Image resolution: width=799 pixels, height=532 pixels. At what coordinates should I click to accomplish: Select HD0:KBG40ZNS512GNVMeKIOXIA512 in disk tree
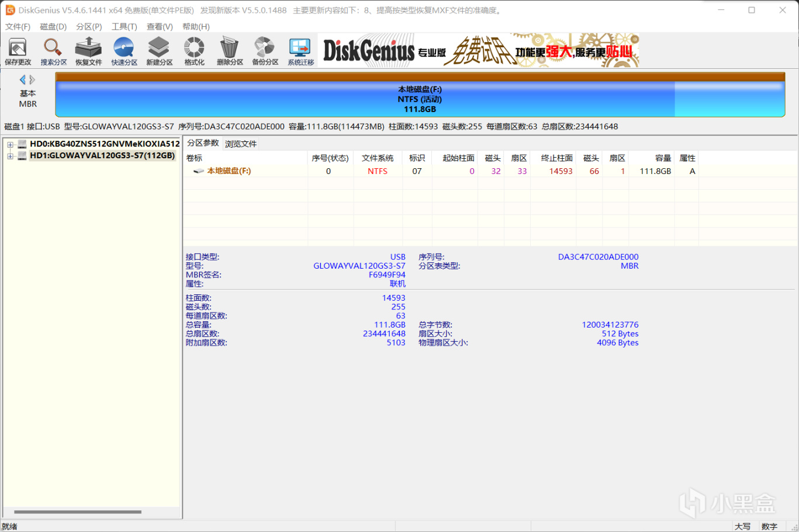point(105,144)
